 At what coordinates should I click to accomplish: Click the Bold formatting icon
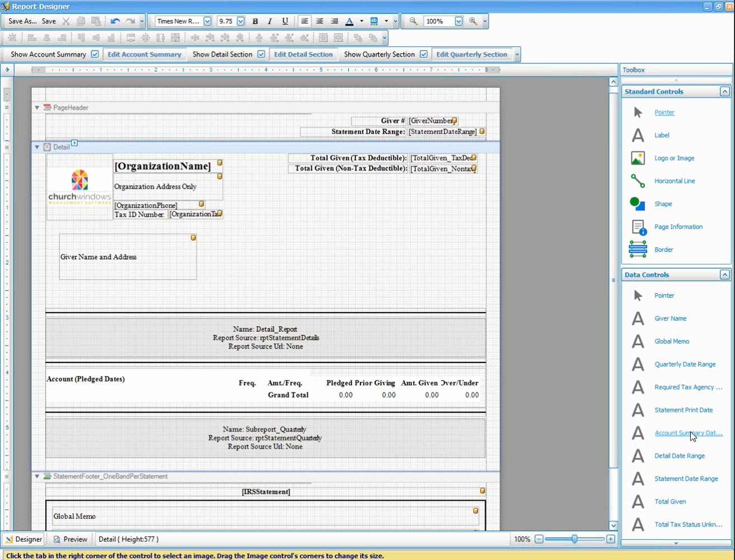pos(255,21)
